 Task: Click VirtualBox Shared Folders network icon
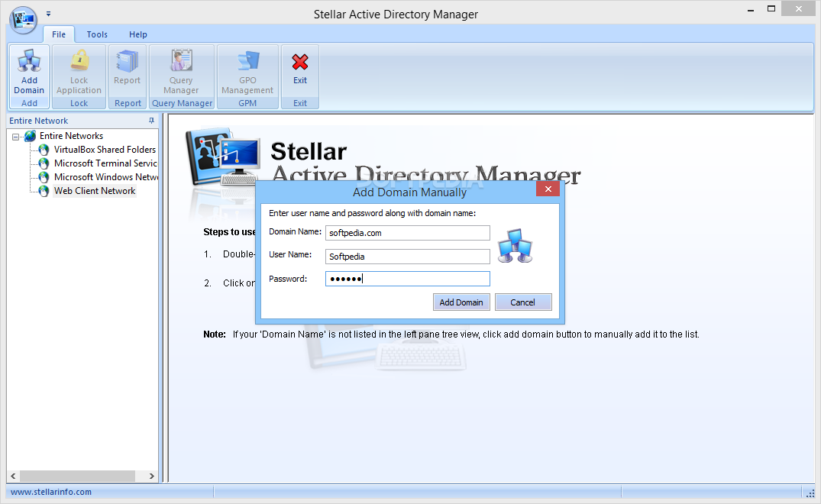[44, 150]
